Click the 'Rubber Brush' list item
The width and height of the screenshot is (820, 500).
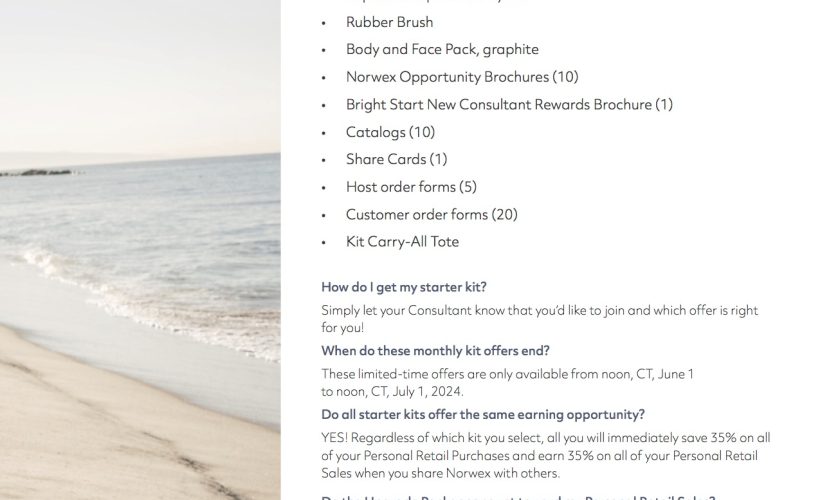390,22
